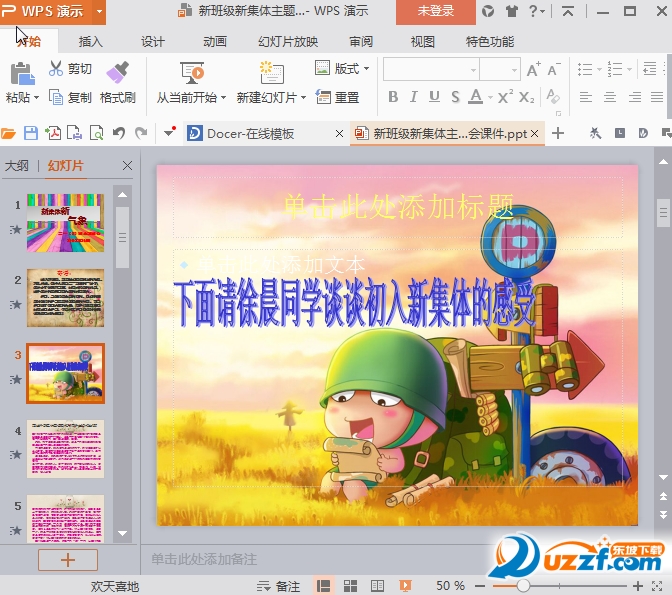Viewport: 672px width, 595px height.
Task: Open Print Preview icon
Action: pyautogui.click(x=96, y=134)
